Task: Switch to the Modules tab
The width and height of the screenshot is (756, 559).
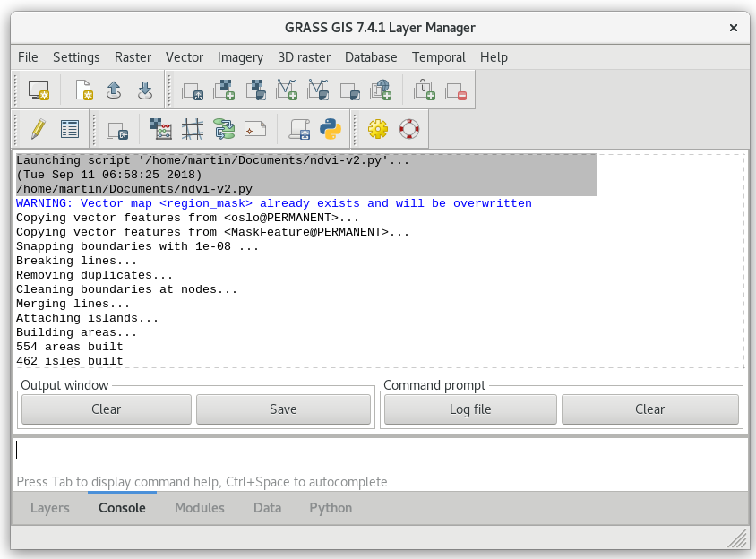Action: pyautogui.click(x=200, y=508)
